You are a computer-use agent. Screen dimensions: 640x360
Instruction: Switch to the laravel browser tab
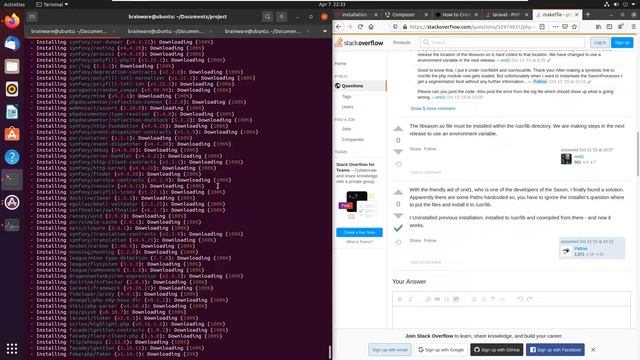tap(507, 14)
